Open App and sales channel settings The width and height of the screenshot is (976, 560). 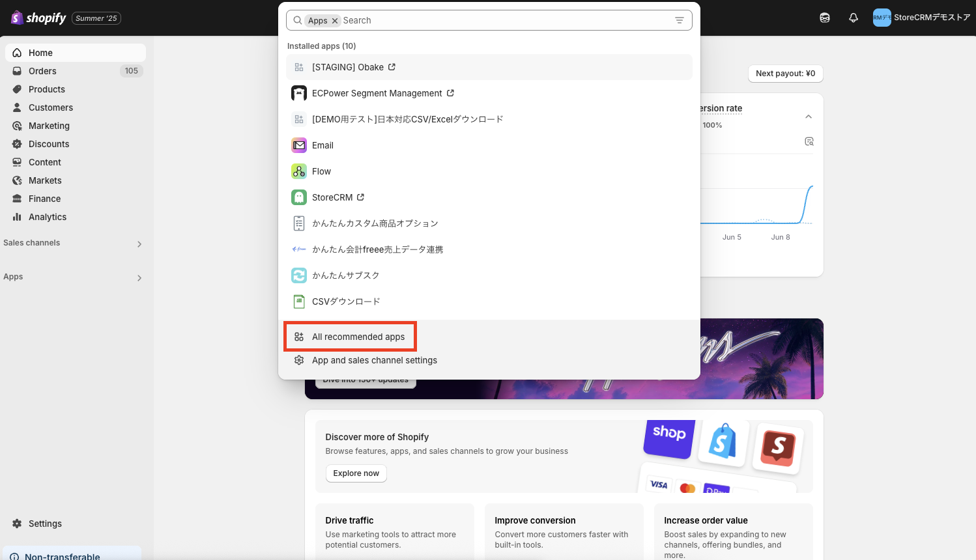click(x=489, y=360)
